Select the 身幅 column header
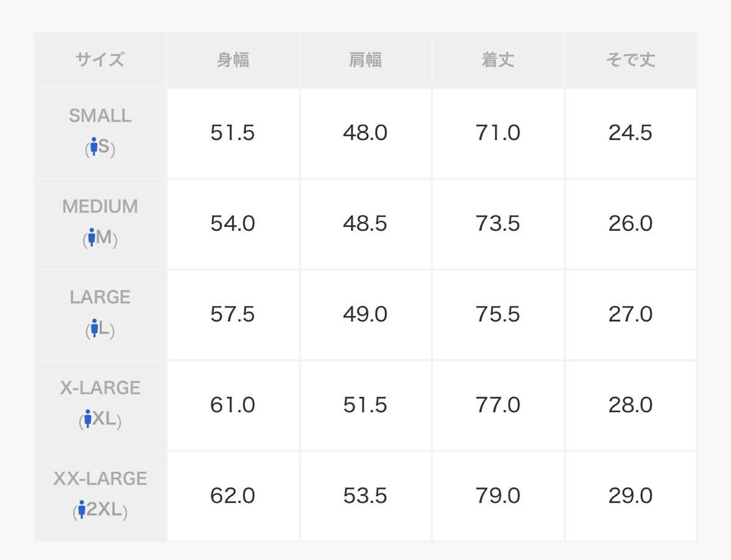 [x=233, y=60]
